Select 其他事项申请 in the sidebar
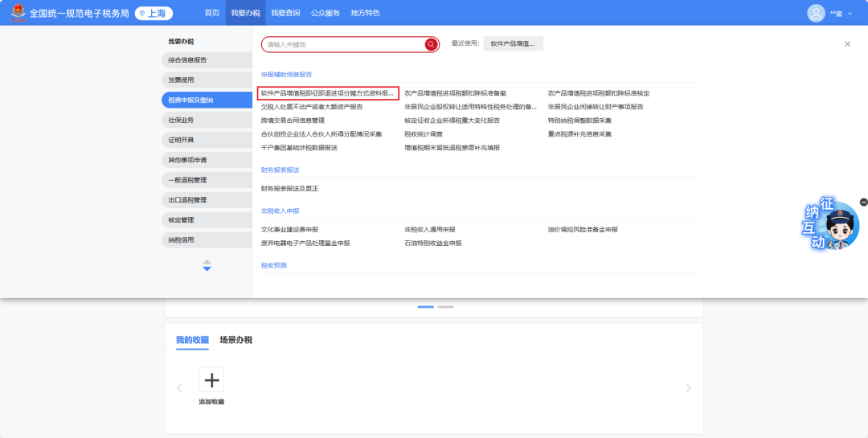The width and height of the screenshot is (868, 438). (x=207, y=160)
